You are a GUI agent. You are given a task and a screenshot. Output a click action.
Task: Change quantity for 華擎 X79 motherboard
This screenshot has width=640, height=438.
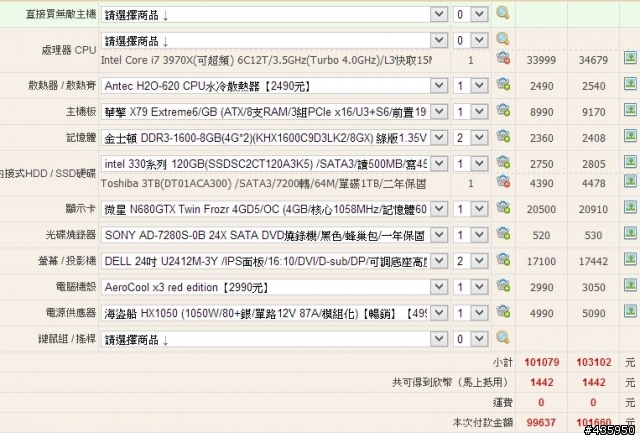[x=471, y=112]
